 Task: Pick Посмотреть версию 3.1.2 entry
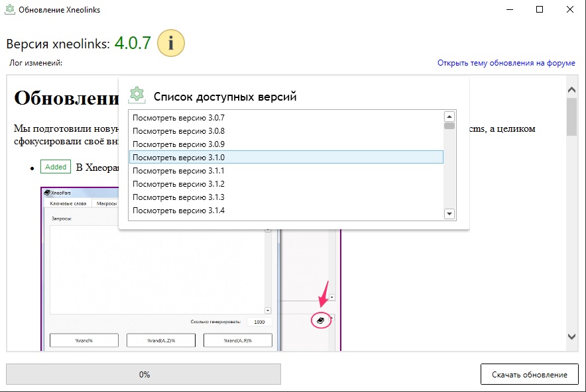[286, 183]
